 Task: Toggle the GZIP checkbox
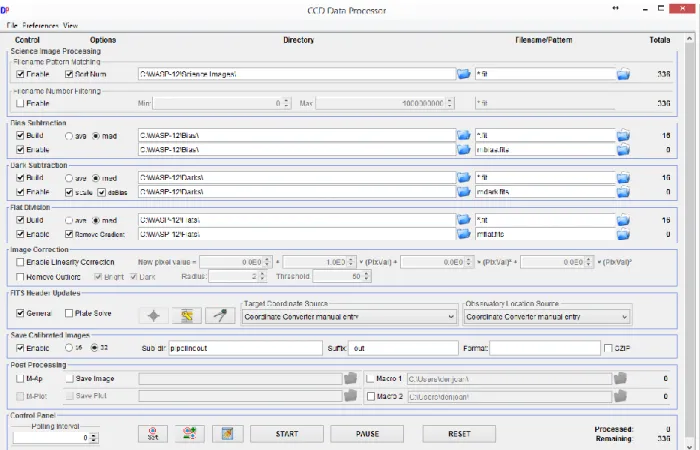[608, 348]
